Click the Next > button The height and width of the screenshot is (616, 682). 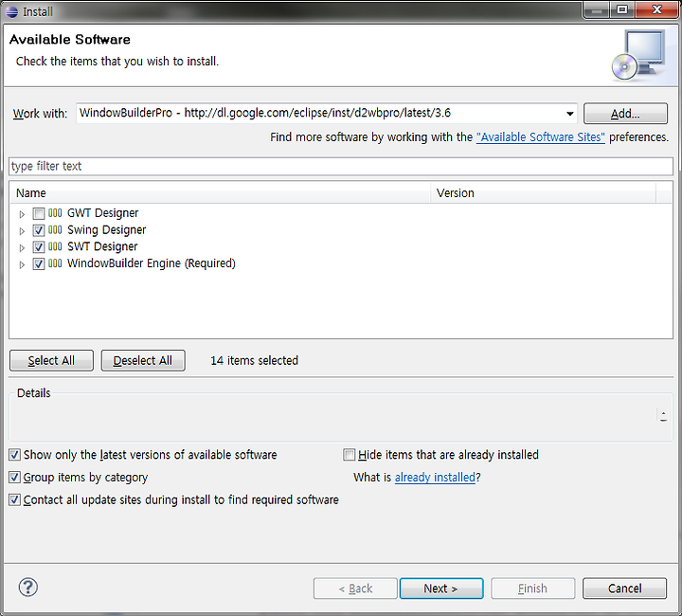pos(441,589)
